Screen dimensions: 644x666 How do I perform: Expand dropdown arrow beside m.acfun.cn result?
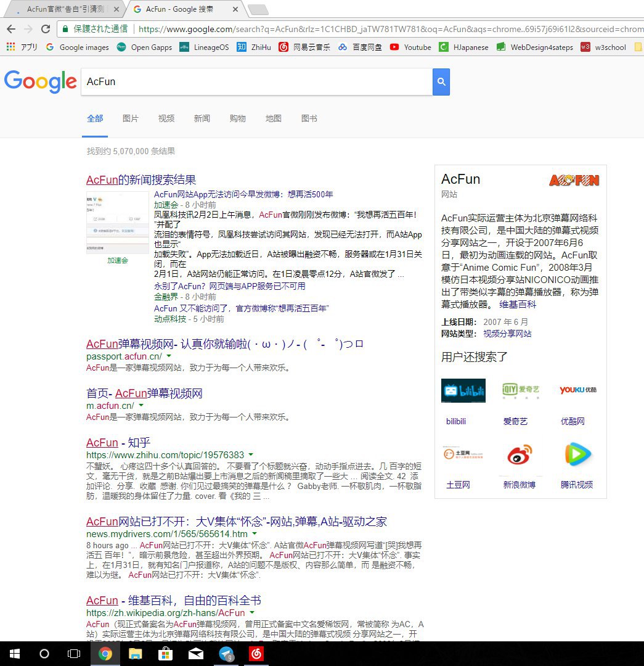pyautogui.click(x=141, y=406)
